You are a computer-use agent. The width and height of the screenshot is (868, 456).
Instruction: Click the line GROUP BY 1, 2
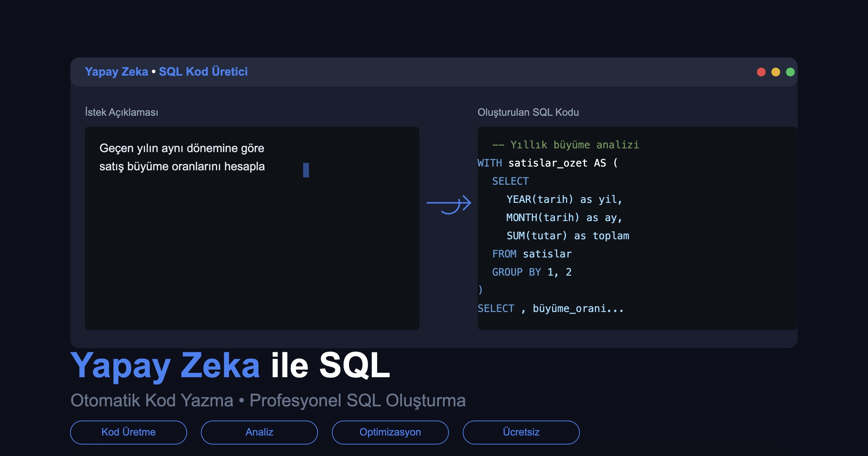(532, 272)
